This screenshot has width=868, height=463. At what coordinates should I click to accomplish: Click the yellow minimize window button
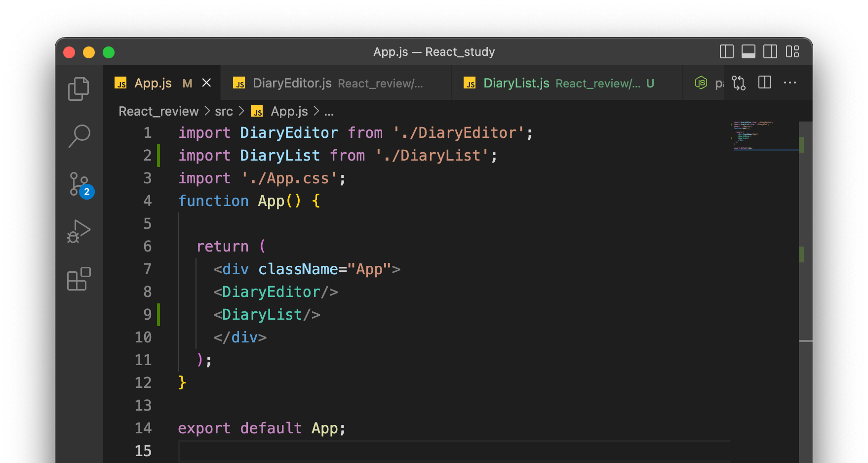click(89, 52)
